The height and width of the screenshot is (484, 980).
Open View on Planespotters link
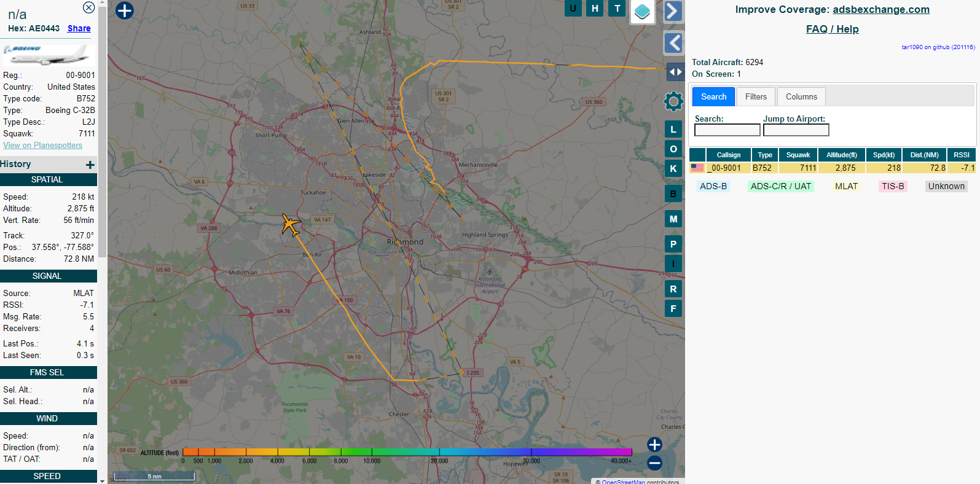tap(42, 146)
